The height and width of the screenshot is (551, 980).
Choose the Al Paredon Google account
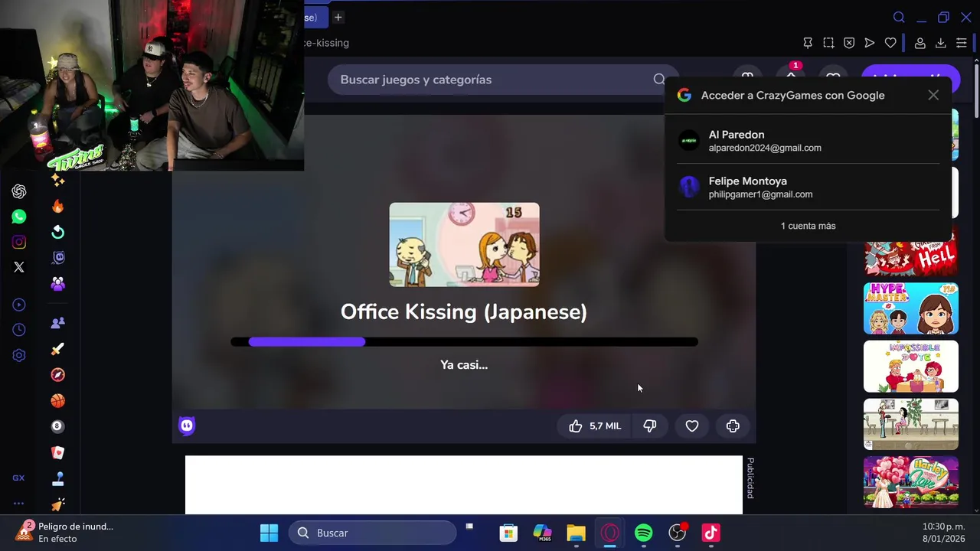pyautogui.click(x=808, y=141)
